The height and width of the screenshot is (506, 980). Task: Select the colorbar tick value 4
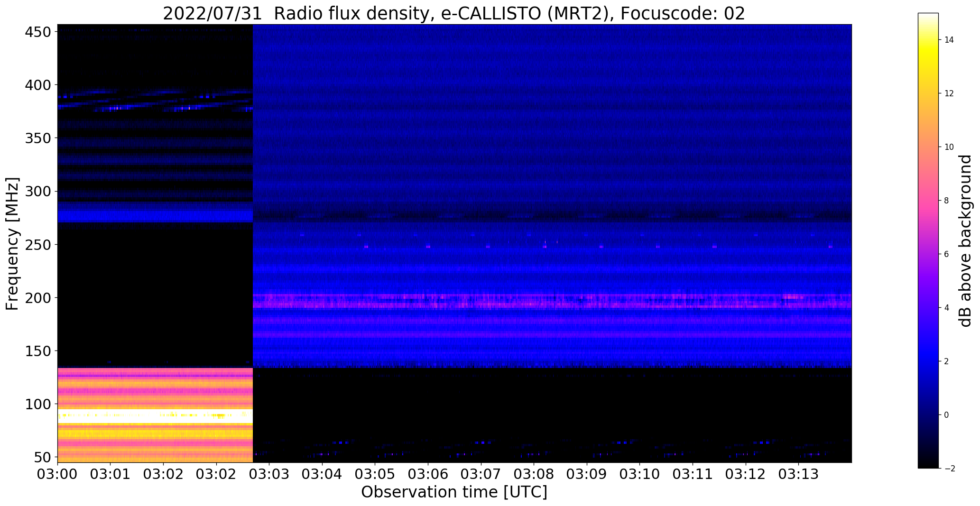pyautogui.click(x=947, y=308)
